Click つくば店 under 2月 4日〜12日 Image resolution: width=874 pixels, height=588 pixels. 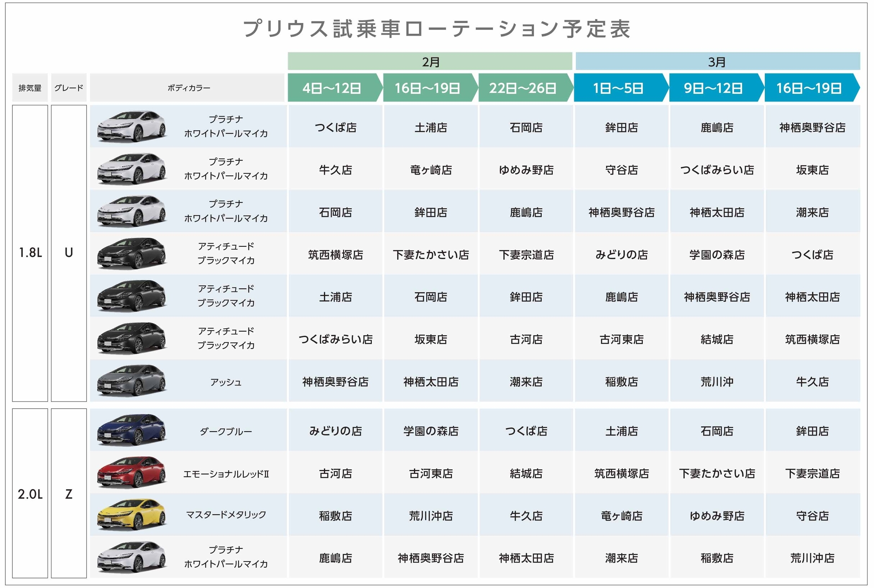click(335, 127)
